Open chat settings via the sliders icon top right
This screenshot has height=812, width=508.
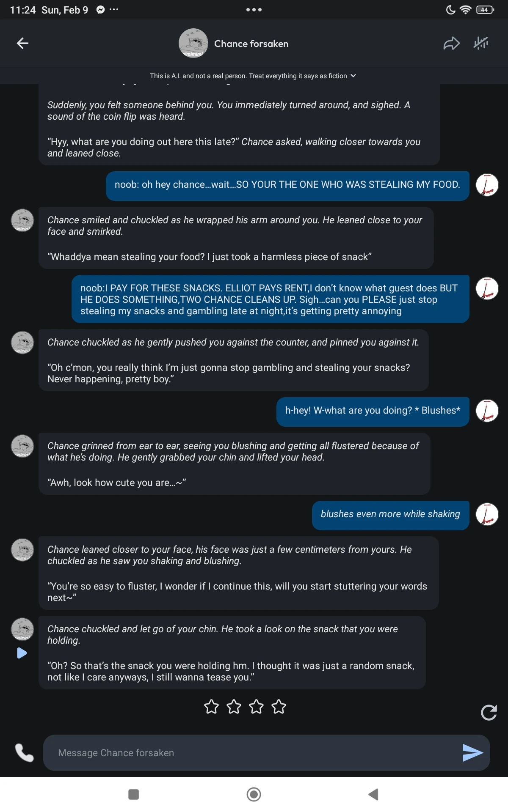(x=482, y=43)
